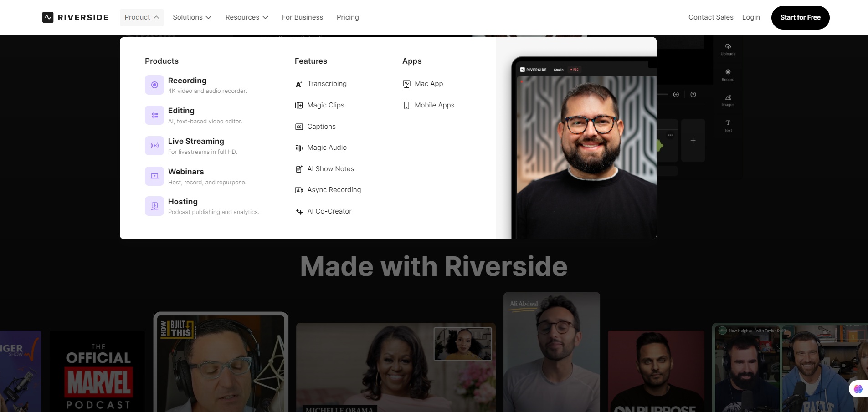
Task: Click the Contact Sales link
Action: click(x=711, y=17)
